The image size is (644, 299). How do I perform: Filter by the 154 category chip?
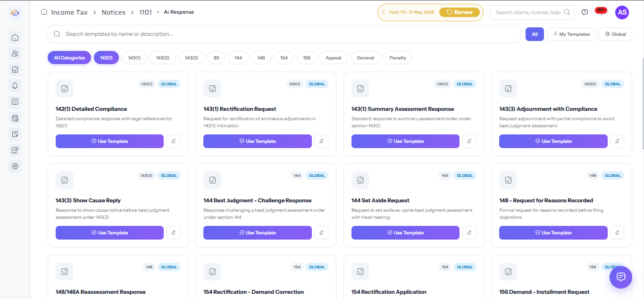click(284, 58)
